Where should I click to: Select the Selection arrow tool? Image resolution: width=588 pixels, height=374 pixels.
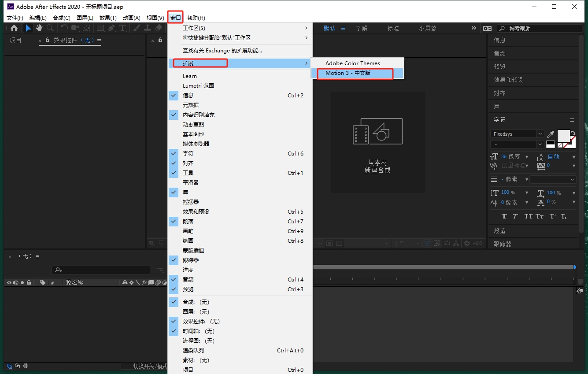point(28,28)
